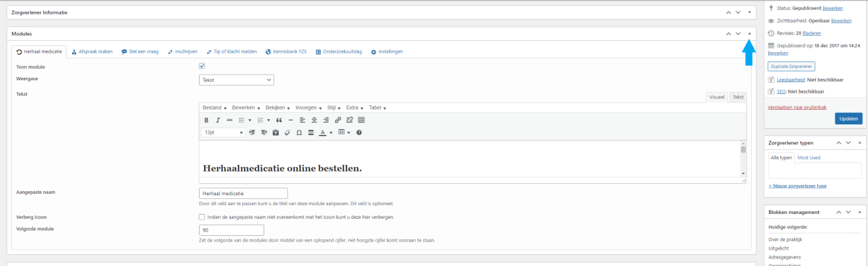Insert a horizontal line
The image size is (868, 266).
coord(291,120)
